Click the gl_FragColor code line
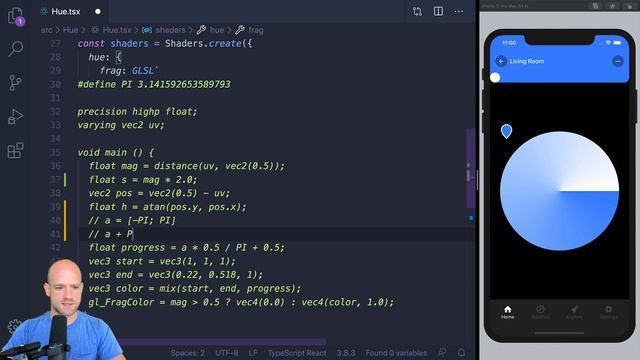The width and height of the screenshot is (640, 360). 241,302
